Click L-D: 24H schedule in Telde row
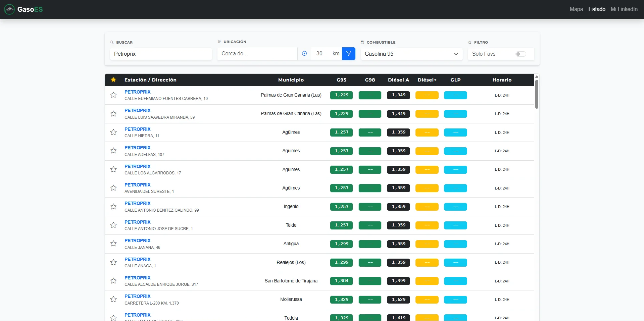 pyautogui.click(x=502, y=225)
